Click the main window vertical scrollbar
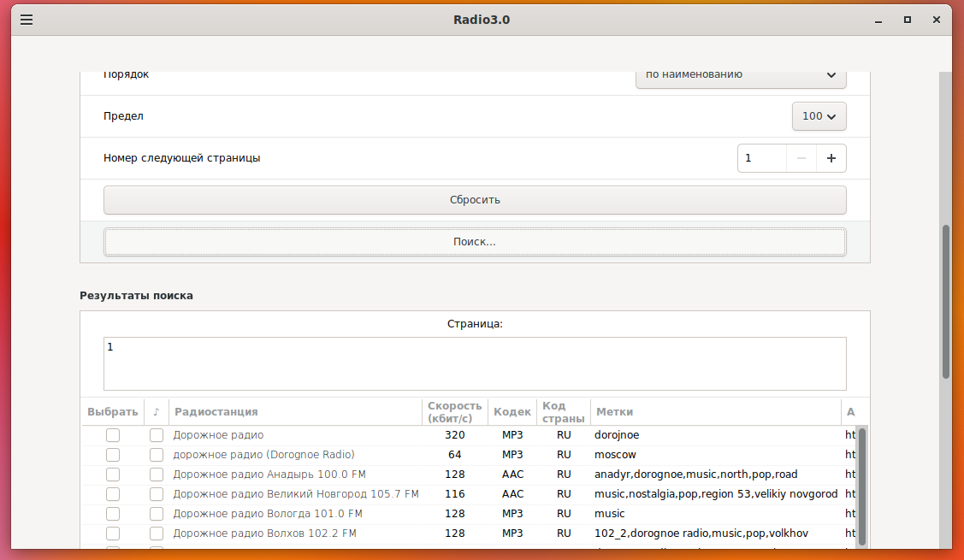The width and height of the screenshot is (964, 560). 946,301
